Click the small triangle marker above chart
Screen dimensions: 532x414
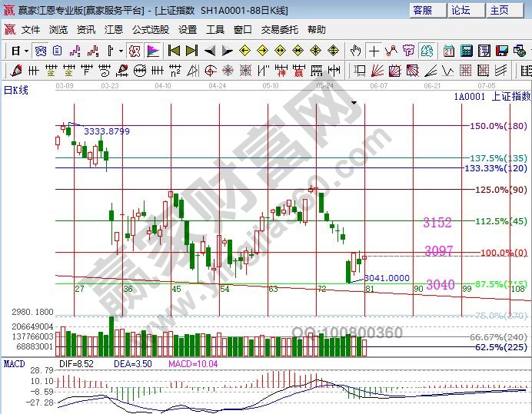point(354,102)
